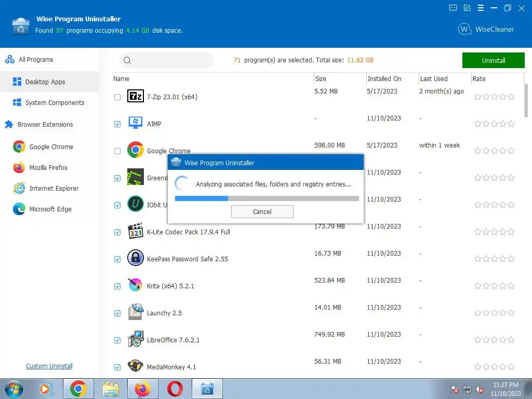Click the K-Lite Codec Pack icon
The image size is (532, 399).
136,231
